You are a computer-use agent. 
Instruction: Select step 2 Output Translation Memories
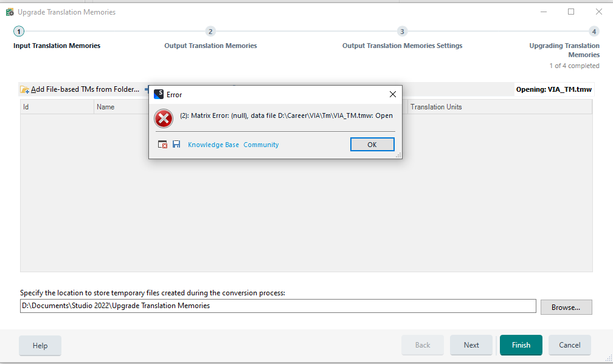(x=210, y=31)
